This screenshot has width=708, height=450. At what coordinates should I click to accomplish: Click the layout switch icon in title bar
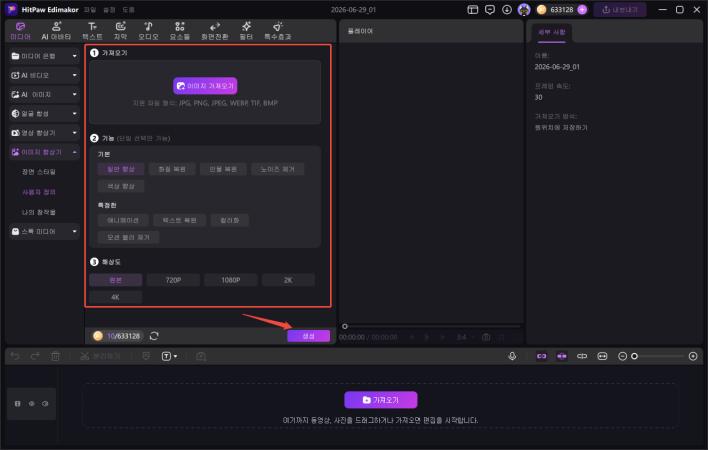[x=472, y=9]
